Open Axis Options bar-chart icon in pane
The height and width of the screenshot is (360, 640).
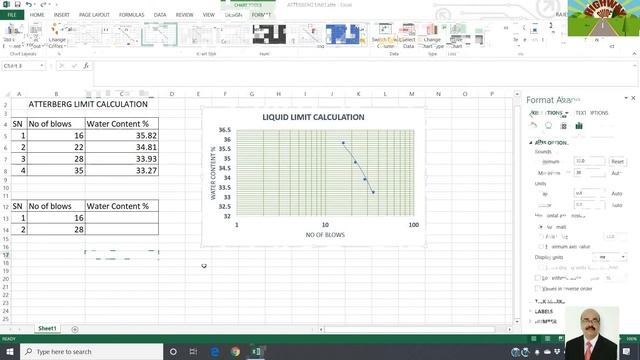[x=579, y=126]
